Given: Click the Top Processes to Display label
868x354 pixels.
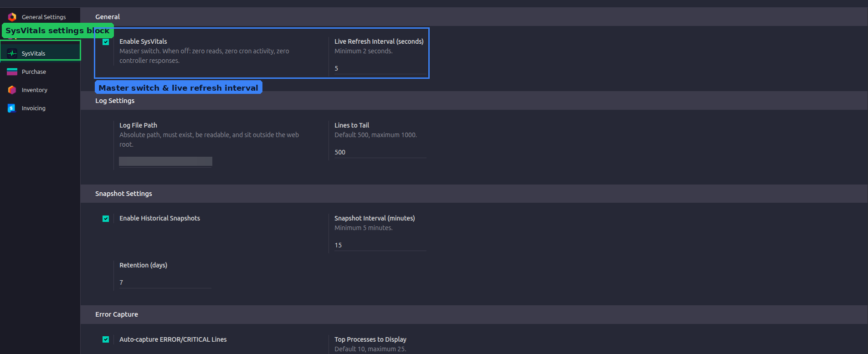Looking at the screenshot, I should point(370,339).
